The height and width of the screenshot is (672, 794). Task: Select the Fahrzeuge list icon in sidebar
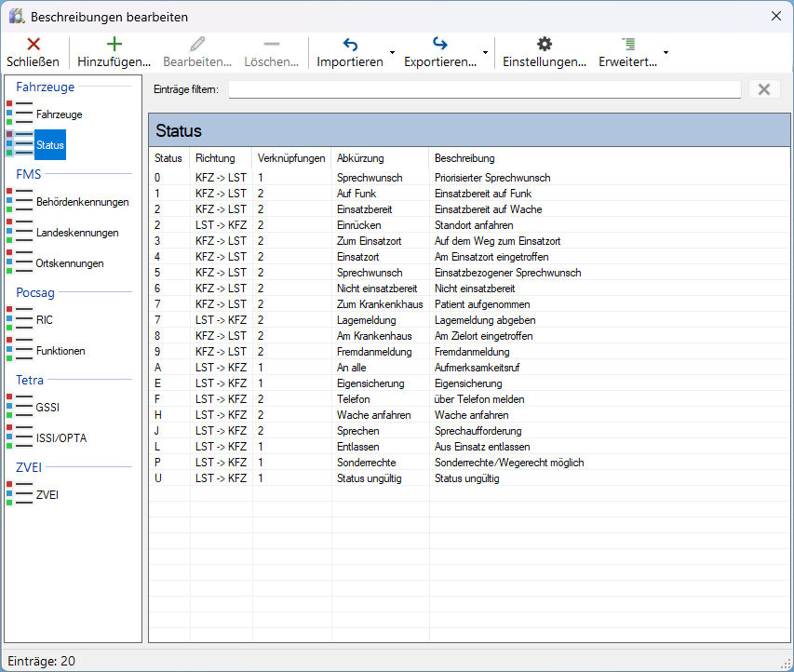(x=20, y=113)
